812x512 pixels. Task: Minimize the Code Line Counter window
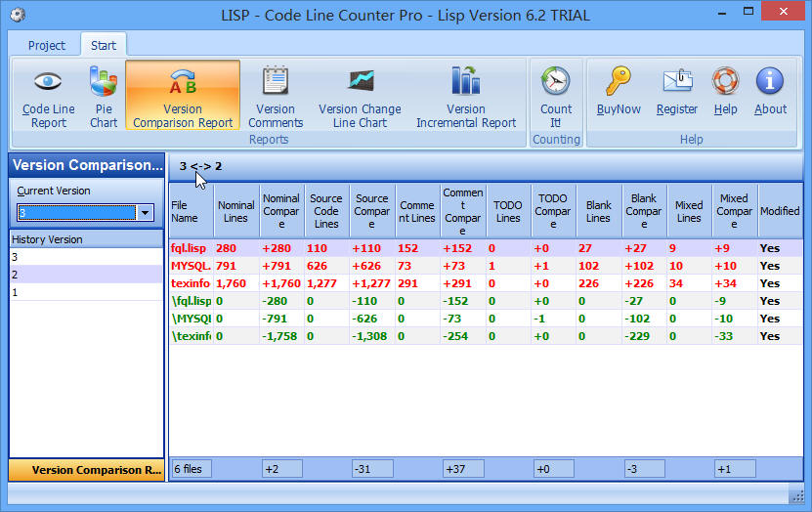pos(722,12)
